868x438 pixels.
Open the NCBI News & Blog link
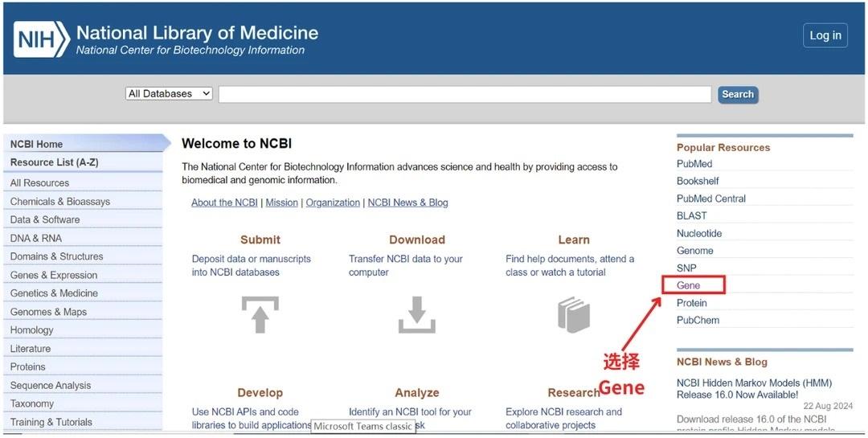point(407,203)
